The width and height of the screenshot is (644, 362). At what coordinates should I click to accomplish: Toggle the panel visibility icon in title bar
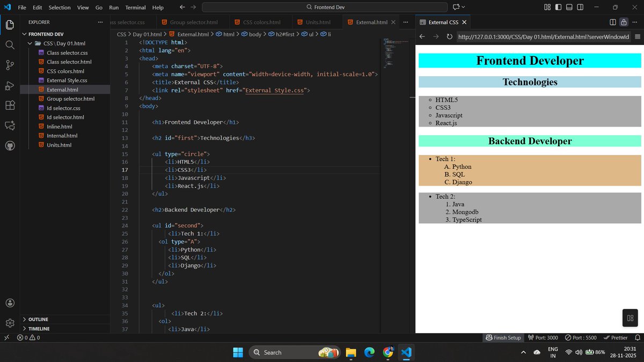(x=568, y=7)
